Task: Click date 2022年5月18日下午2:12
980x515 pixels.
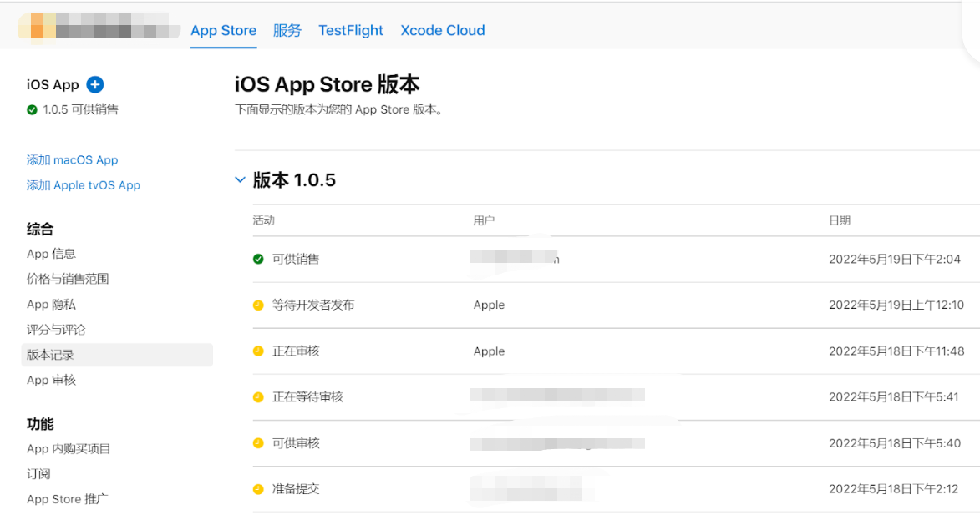Action: pyautogui.click(x=893, y=489)
